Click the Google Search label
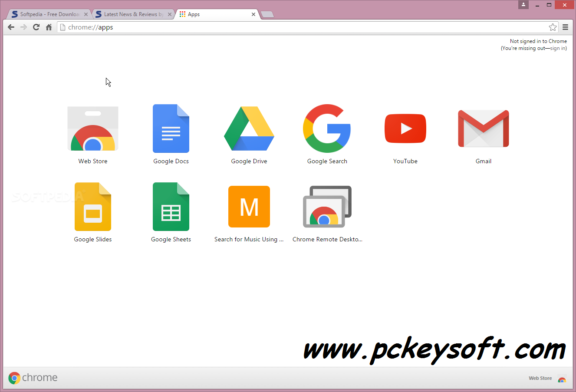The height and width of the screenshot is (392, 576). tap(327, 161)
